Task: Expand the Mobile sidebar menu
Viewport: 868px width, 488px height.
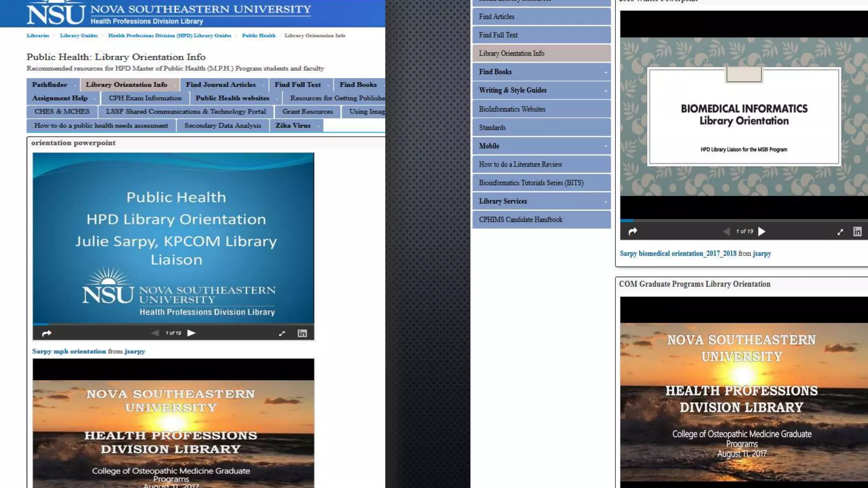Action: click(x=605, y=146)
